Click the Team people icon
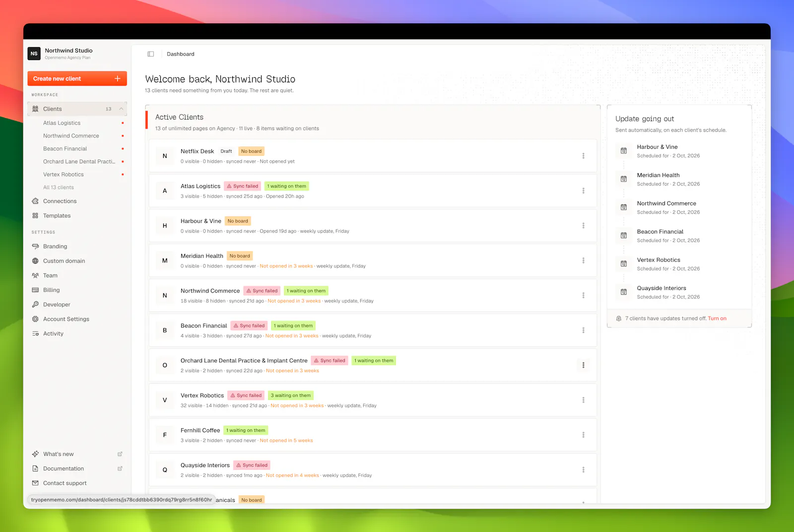The height and width of the screenshot is (532, 794). pyautogui.click(x=35, y=275)
